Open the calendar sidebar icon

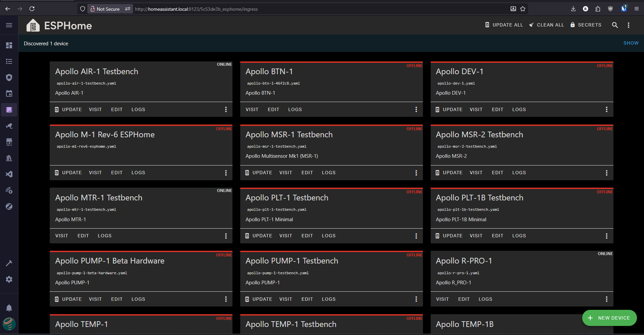(x=9, y=94)
